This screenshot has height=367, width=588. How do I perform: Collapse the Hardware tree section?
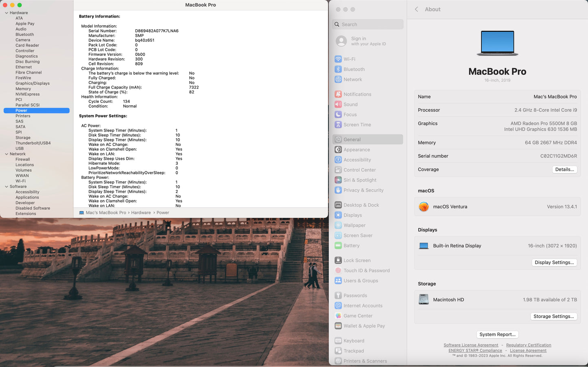tap(7, 13)
